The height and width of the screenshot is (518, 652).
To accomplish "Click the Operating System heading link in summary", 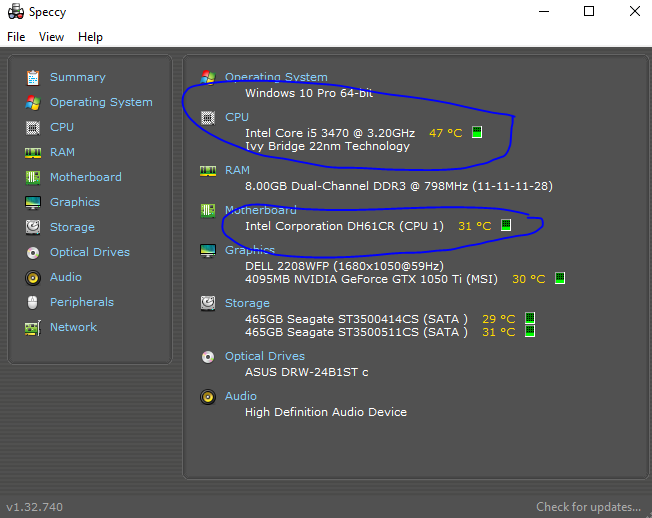I will [276, 77].
